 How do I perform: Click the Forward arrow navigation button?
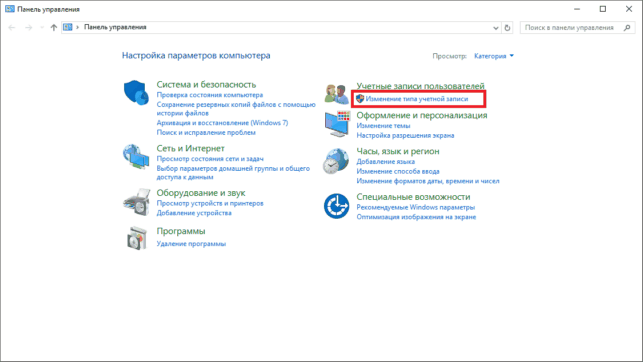pos(28,27)
